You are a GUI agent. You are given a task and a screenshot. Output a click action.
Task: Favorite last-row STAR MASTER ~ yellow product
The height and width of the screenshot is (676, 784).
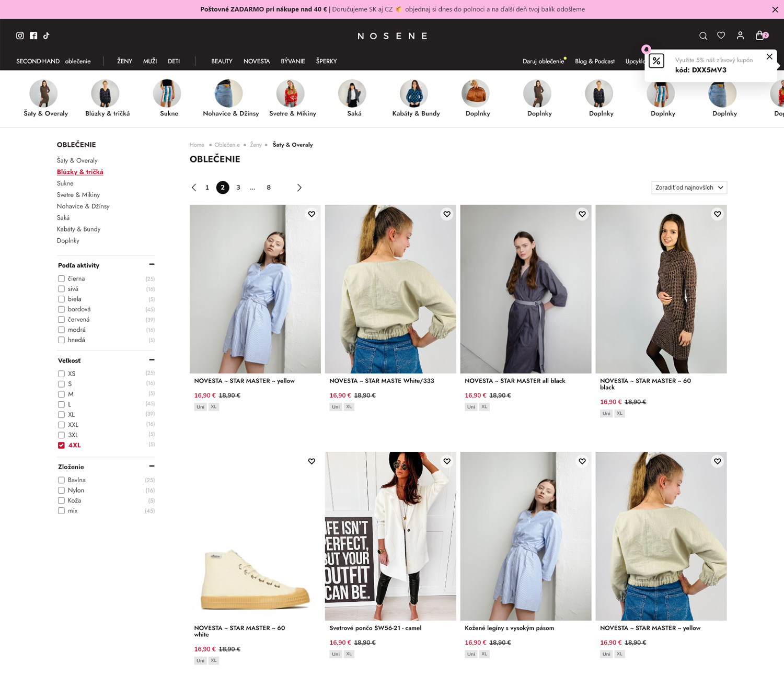[718, 461]
